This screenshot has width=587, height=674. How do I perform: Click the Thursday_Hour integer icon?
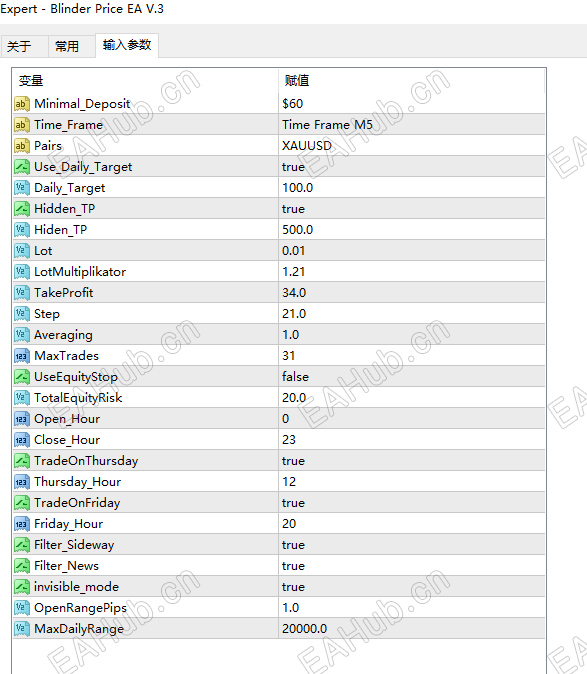point(21,482)
